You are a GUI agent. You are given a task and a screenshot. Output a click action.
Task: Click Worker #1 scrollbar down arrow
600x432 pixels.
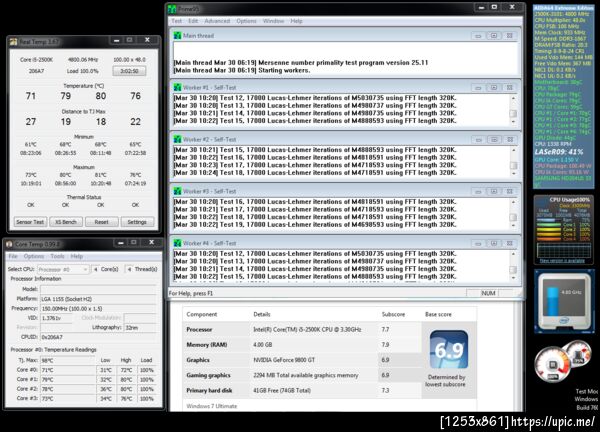514,122
